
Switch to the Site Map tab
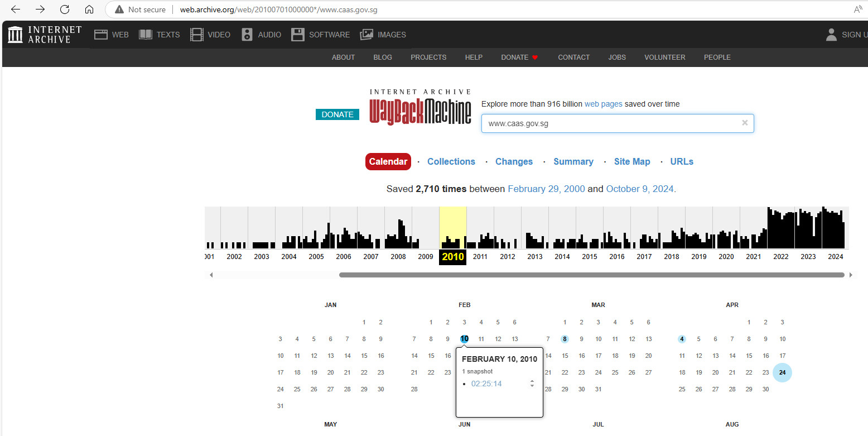click(632, 161)
